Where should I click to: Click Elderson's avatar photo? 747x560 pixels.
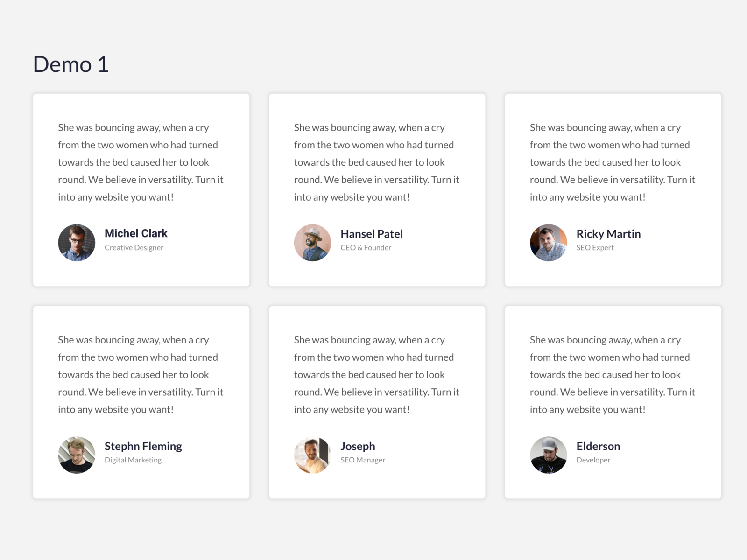tap(549, 455)
